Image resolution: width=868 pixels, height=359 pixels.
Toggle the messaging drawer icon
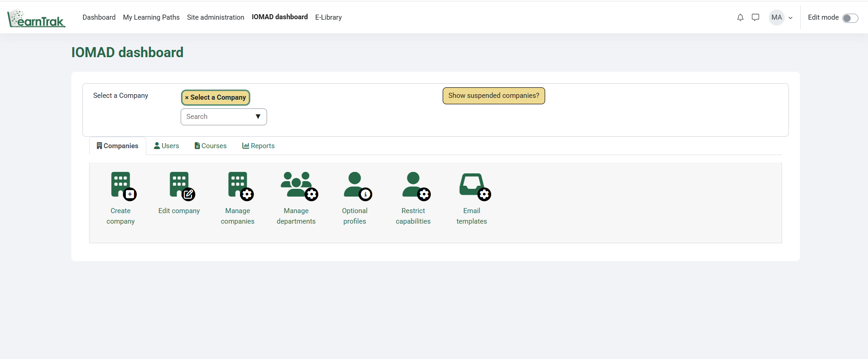[755, 17]
